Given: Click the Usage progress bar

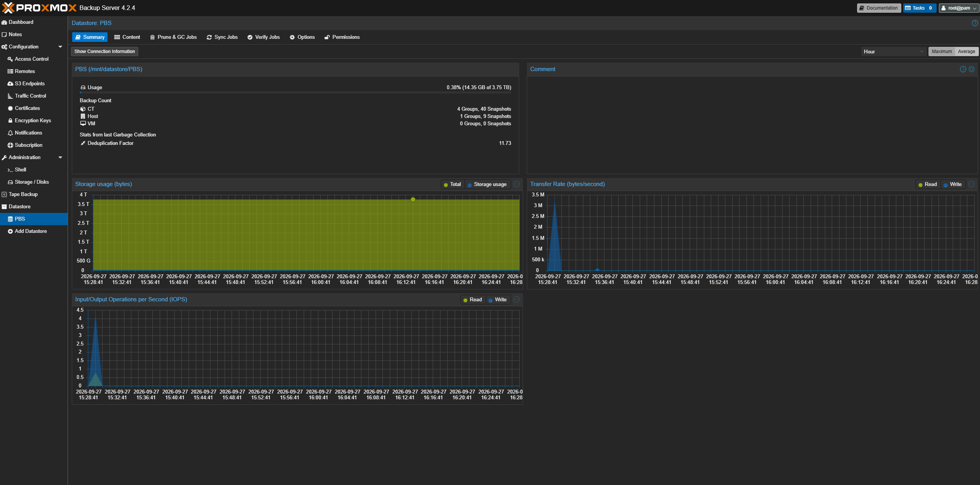Looking at the screenshot, I should click(x=295, y=93).
